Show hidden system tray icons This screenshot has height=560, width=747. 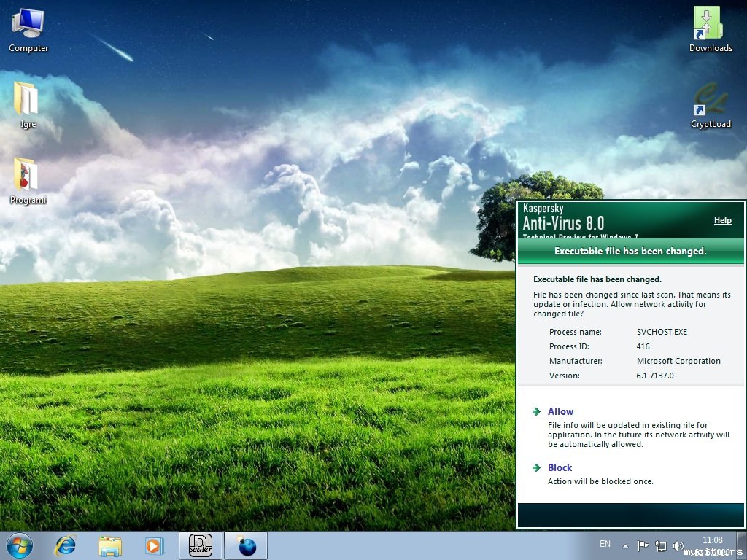pos(625,545)
